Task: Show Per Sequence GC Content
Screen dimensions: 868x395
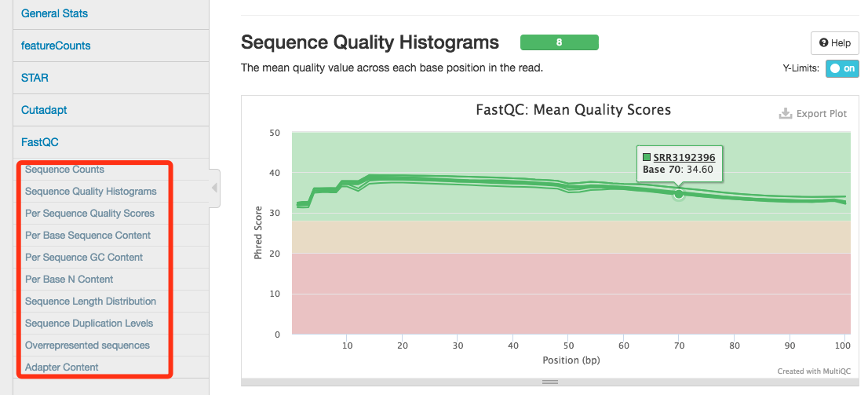Action: coord(84,258)
